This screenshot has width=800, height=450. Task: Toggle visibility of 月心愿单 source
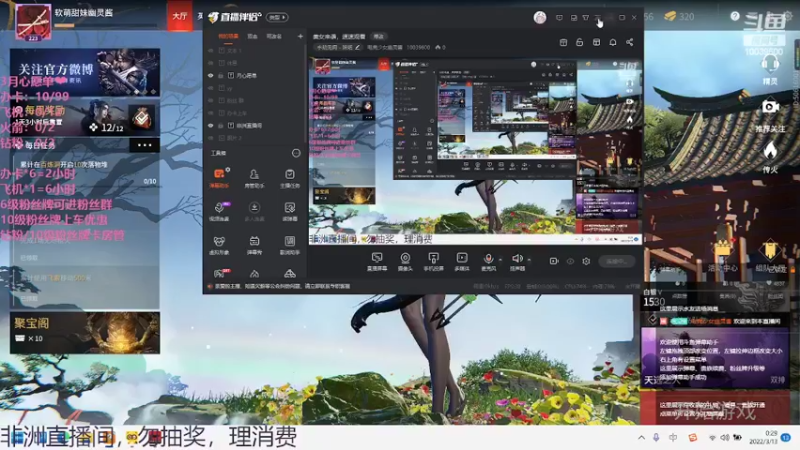[210, 76]
